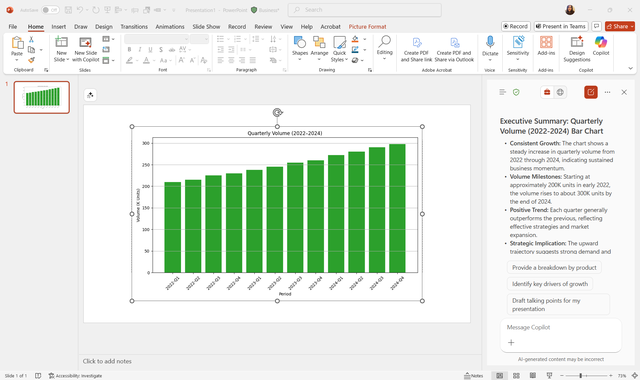Collapse the ribbon with chevron
The height and width of the screenshot is (380, 640).
tap(631, 69)
